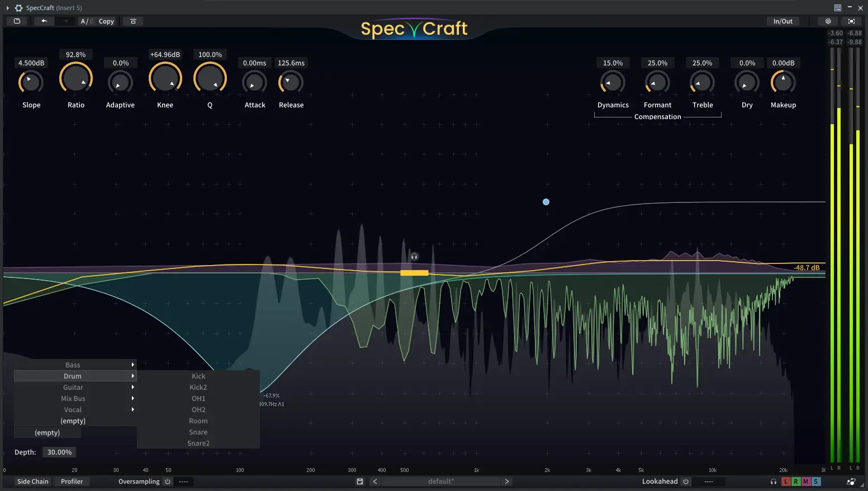Click the Q knob
Viewport: 868px width, 491px height.
pos(210,79)
